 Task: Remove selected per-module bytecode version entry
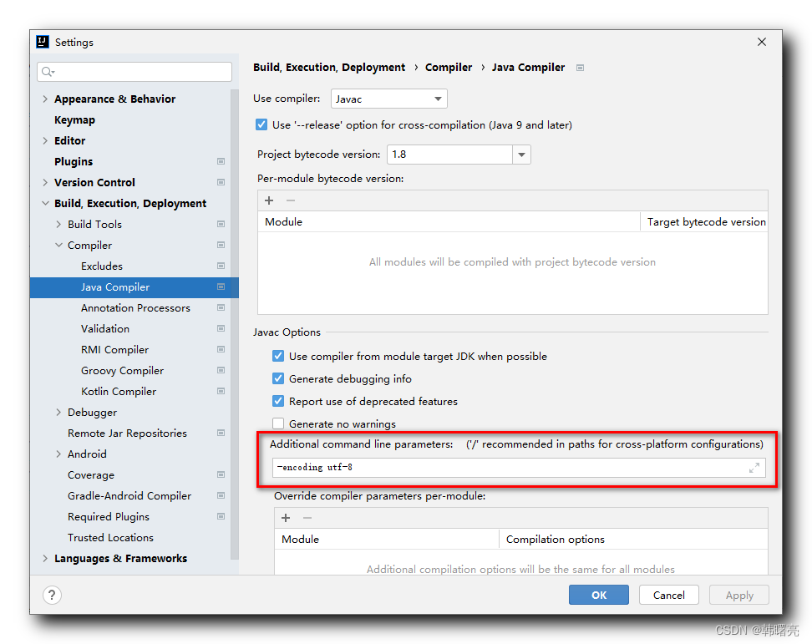[x=291, y=200]
